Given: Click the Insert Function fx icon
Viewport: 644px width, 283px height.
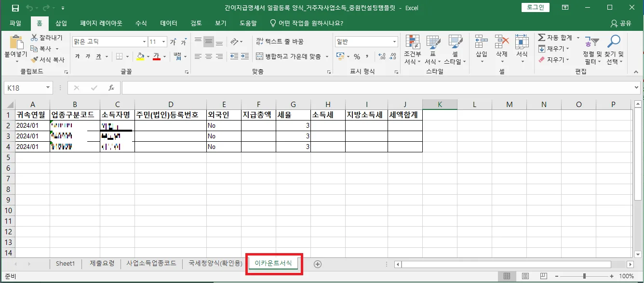Looking at the screenshot, I should coord(111,88).
